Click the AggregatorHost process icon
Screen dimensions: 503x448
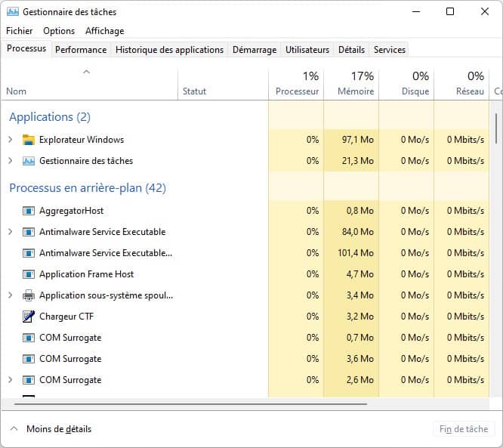[29, 211]
